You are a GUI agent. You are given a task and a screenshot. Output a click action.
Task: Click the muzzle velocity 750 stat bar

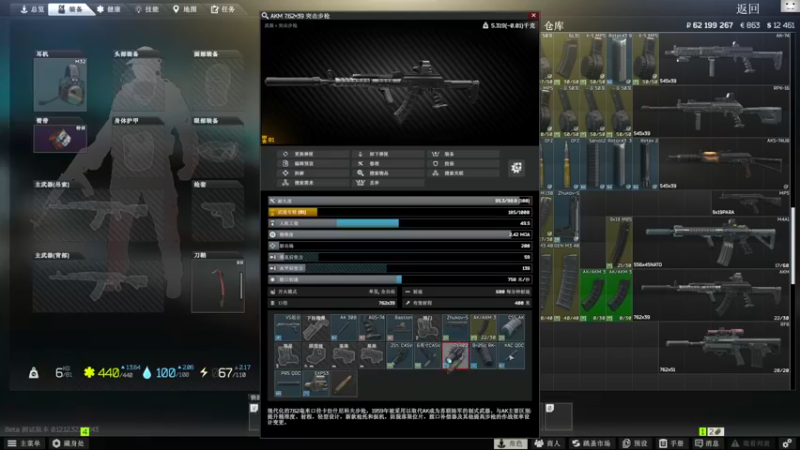(399, 279)
